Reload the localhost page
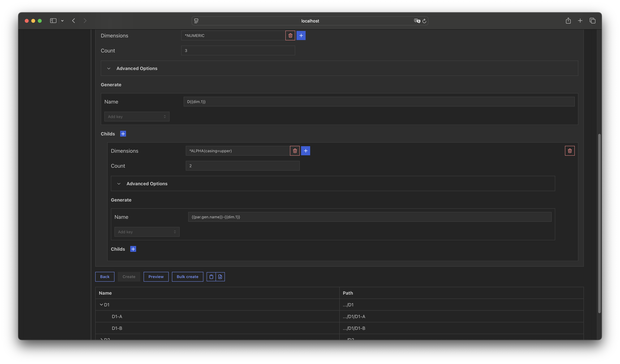This screenshot has height=364, width=620. pyautogui.click(x=424, y=21)
